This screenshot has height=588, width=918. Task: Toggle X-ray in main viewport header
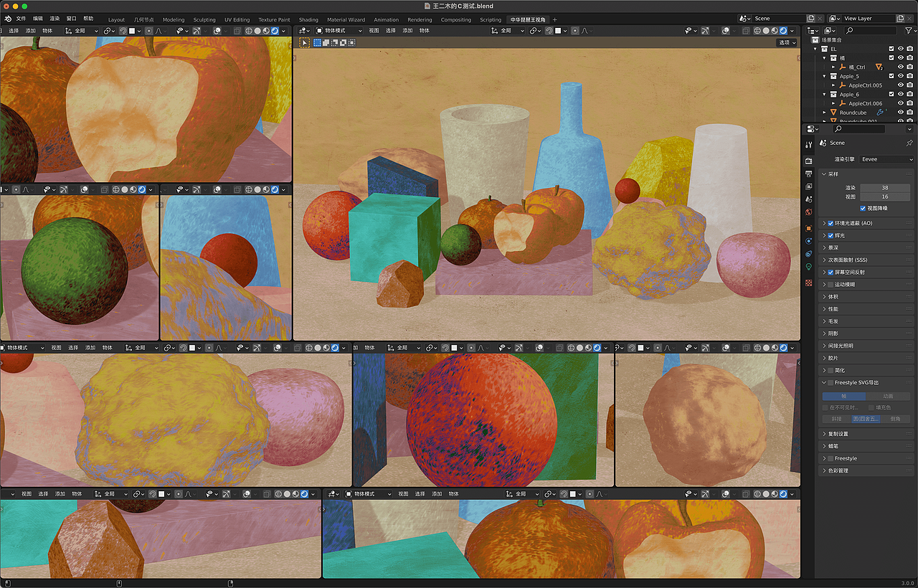(746, 31)
